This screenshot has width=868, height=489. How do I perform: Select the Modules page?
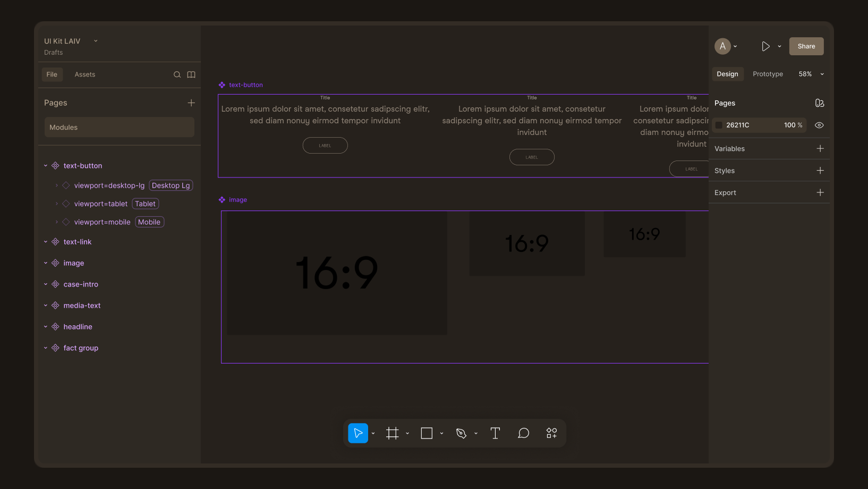120,127
